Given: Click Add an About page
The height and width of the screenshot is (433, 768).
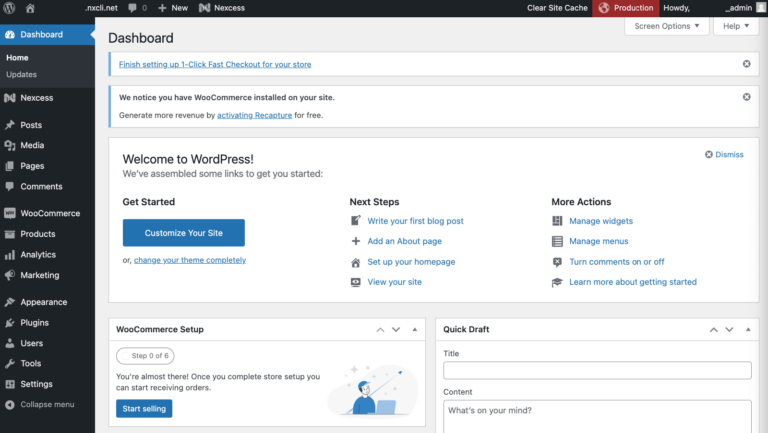Looking at the screenshot, I should (405, 241).
